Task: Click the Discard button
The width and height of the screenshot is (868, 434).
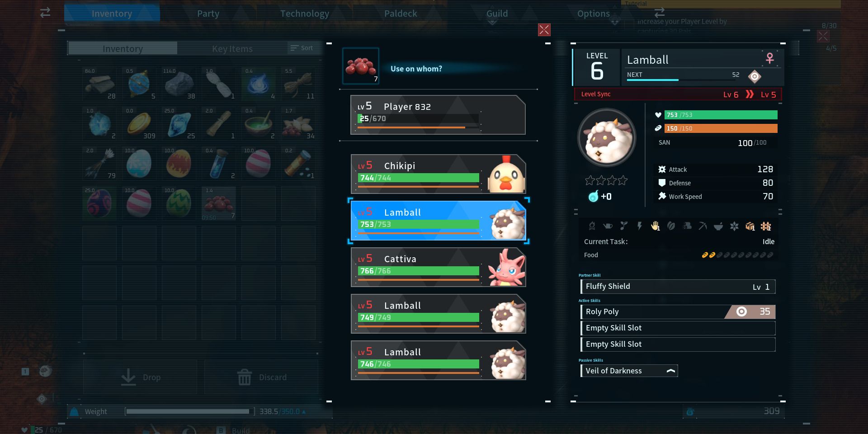Action: tap(261, 377)
